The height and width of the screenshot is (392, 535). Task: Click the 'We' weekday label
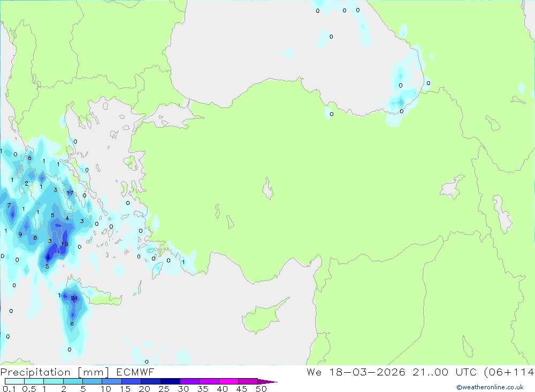point(314,372)
